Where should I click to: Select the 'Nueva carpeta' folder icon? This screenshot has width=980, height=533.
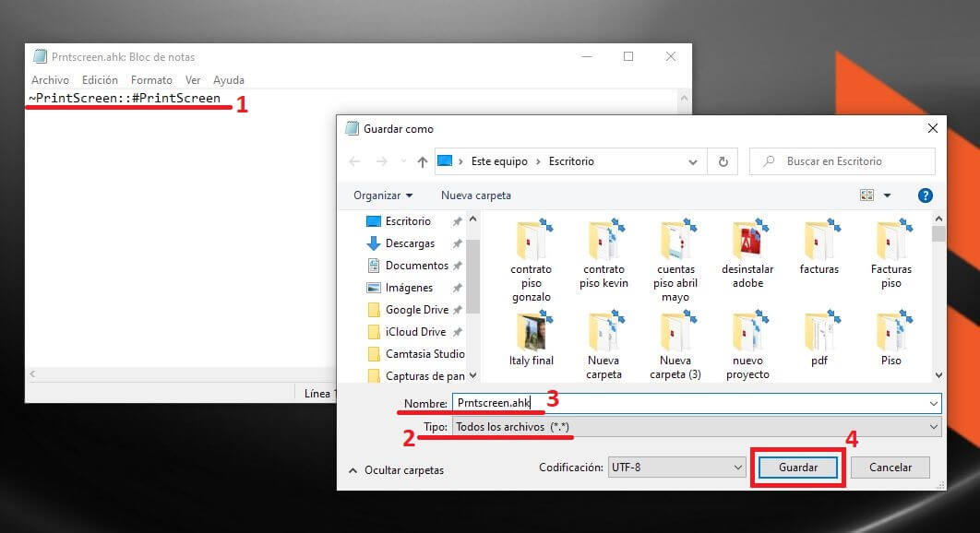pos(604,330)
